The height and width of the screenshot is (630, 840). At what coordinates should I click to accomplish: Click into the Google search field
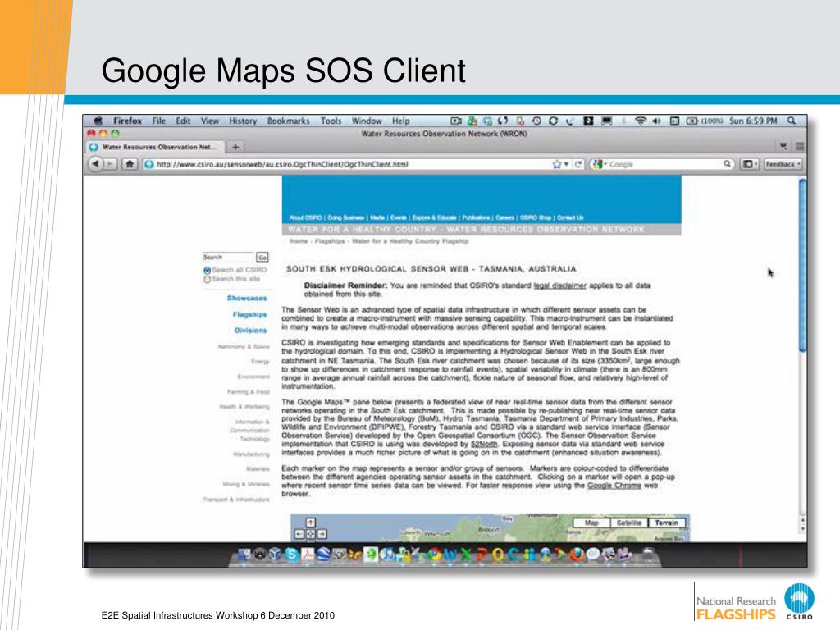point(664,164)
